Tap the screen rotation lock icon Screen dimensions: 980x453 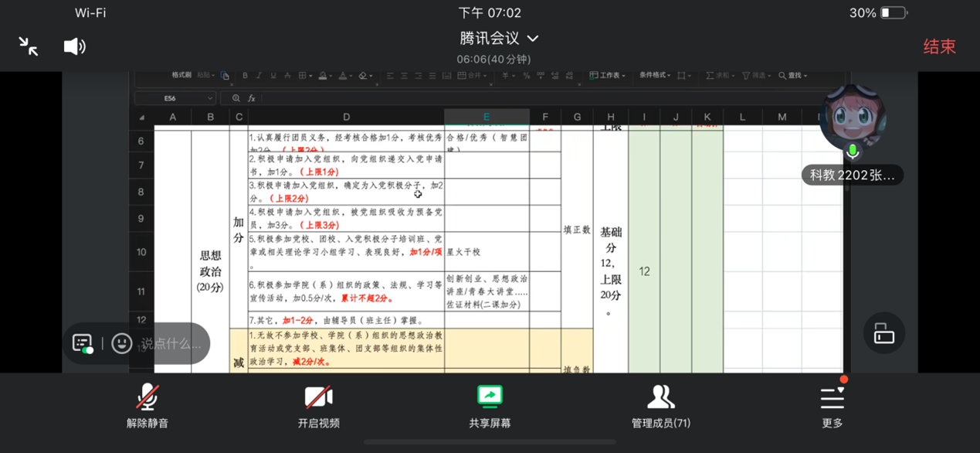(883, 333)
